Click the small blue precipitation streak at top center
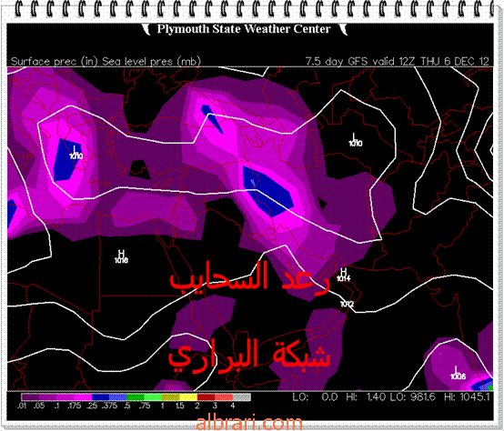This screenshot has width=504, height=431. point(211,118)
